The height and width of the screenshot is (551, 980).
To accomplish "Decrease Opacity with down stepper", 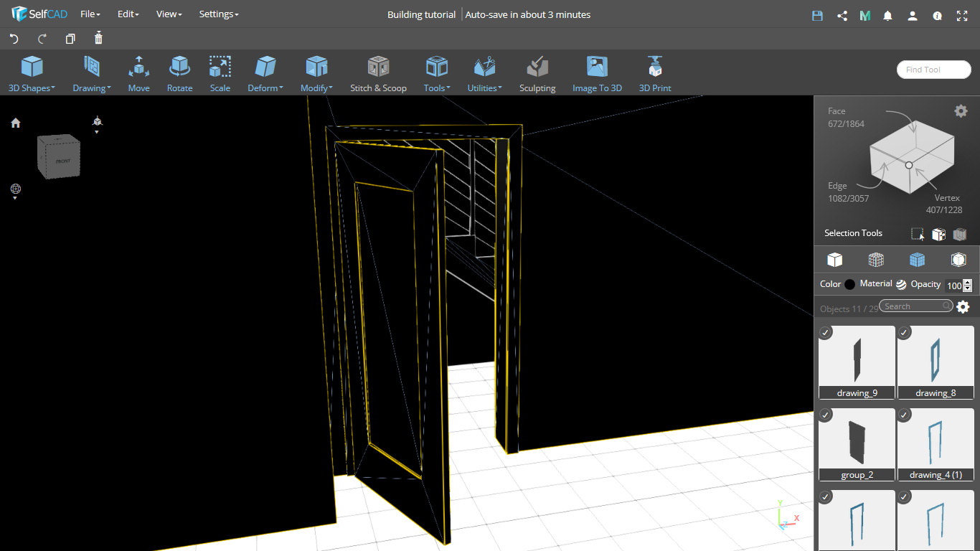I will [x=967, y=288].
